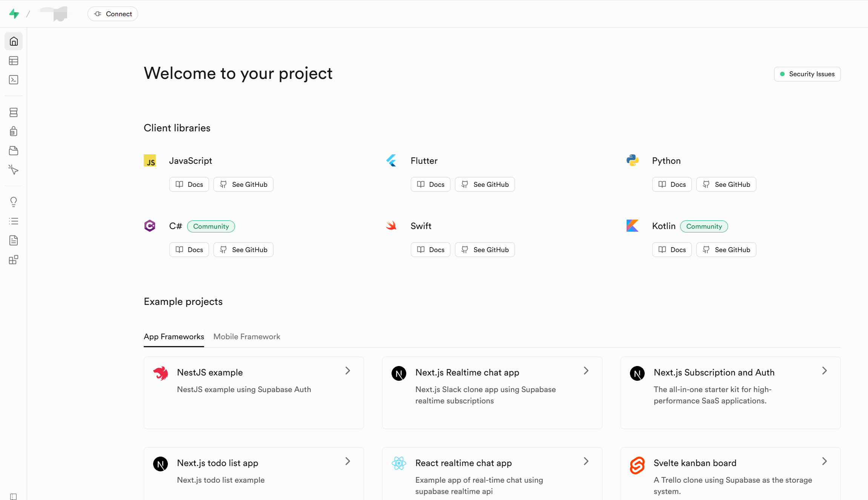The image size is (868, 500).
Task: Click the Supabase logo icon
Action: [14, 14]
